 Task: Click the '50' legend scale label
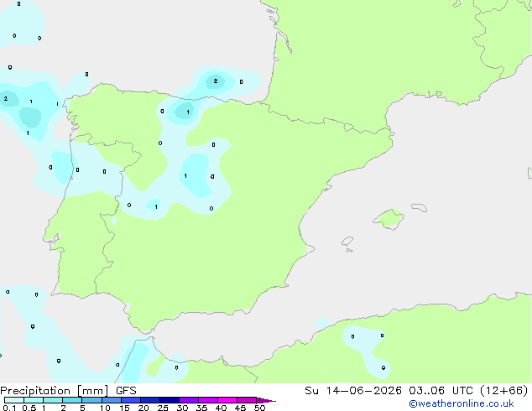[259, 408]
